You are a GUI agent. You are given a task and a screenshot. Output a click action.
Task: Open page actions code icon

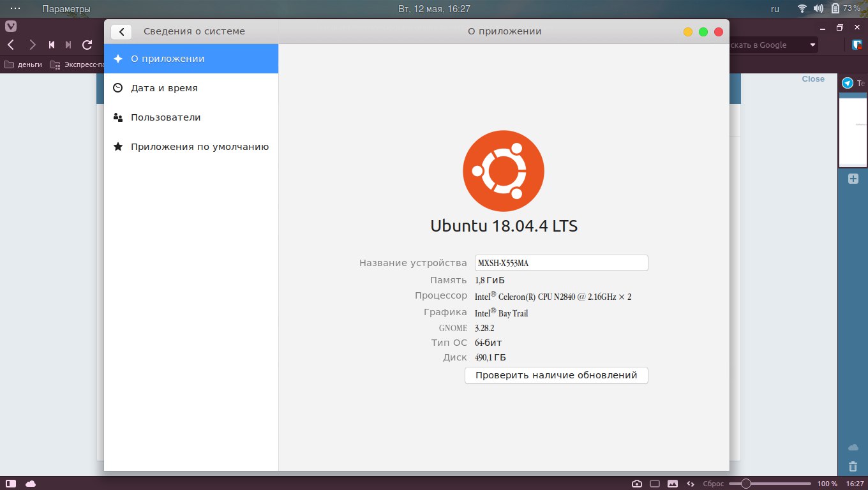coord(690,483)
